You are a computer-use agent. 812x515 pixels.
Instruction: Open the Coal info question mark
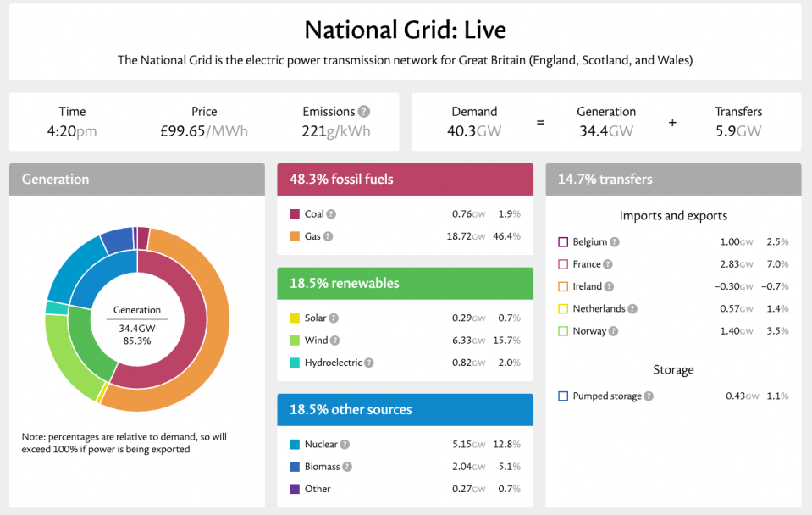(x=331, y=214)
